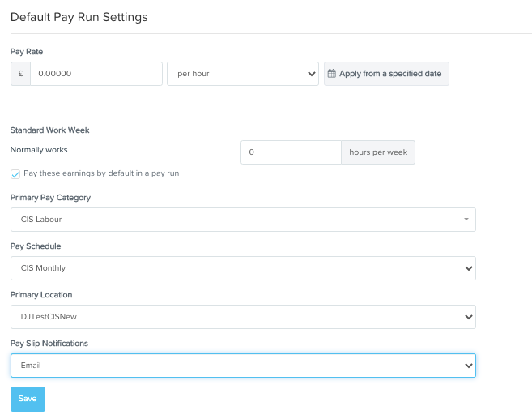Click the chevron on the Email select
This screenshot has width=532, height=419.
click(x=466, y=366)
